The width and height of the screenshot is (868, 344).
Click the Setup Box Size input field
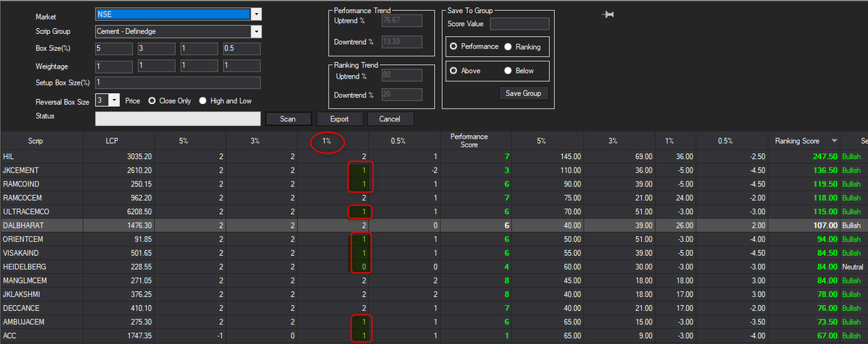pos(177,83)
